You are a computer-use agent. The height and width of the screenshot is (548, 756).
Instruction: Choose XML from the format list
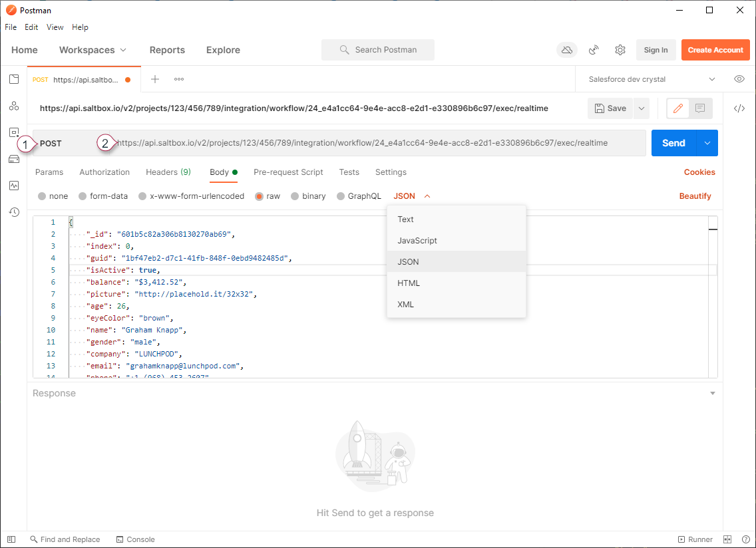(x=456, y=304)
